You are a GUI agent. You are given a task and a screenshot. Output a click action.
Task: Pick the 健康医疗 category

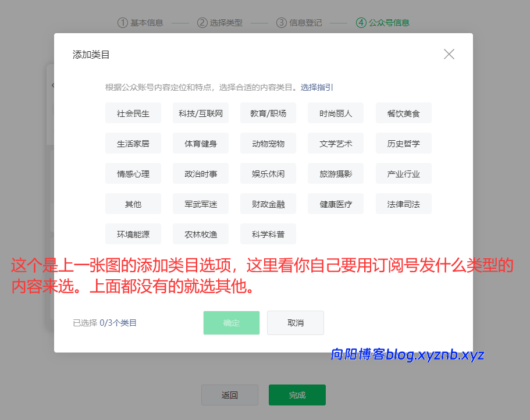pyautogui.click(x=336, y=204)
